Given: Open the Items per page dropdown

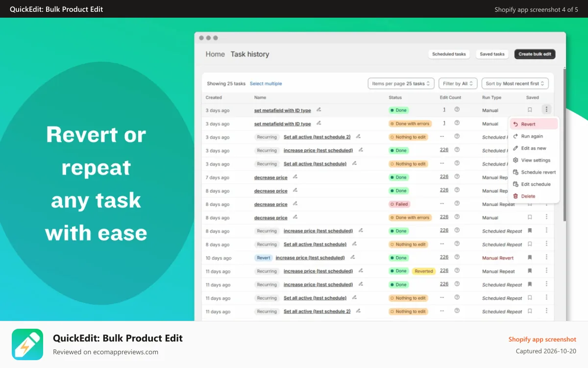Looking at the screenshot, I should (401, 83).
